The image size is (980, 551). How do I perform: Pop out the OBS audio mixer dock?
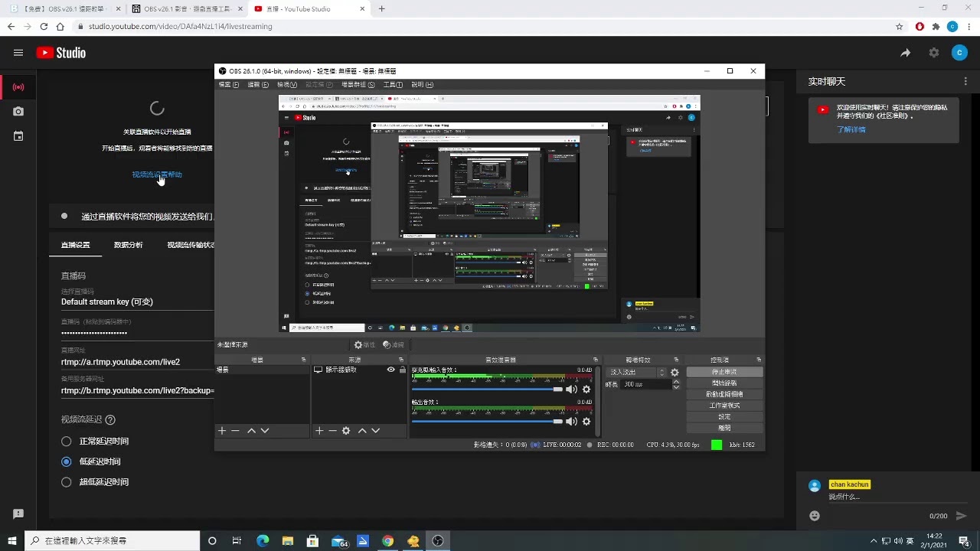(596, 360)
